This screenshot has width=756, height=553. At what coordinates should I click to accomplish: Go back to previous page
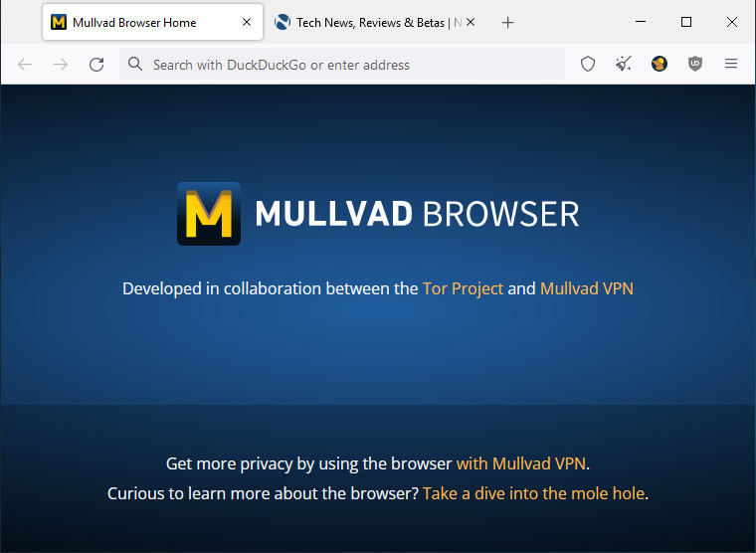[25, 65]
